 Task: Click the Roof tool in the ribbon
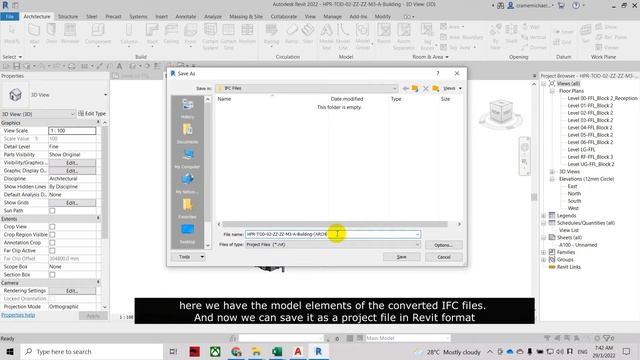coord(152,33)
